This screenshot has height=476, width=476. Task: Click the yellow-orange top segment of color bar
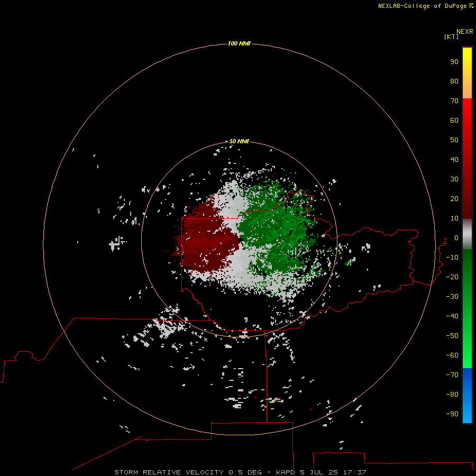pos(467,73)
